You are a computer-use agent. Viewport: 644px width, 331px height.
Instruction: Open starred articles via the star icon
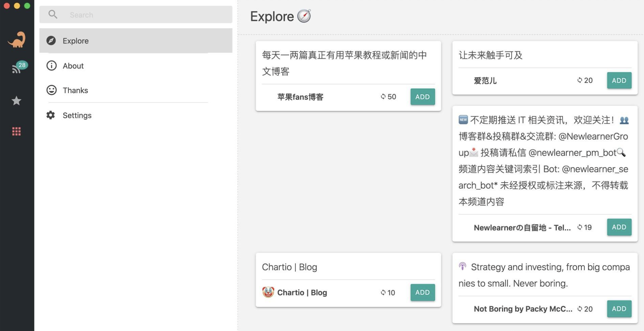pyautogui.click(x=16, y=100)
